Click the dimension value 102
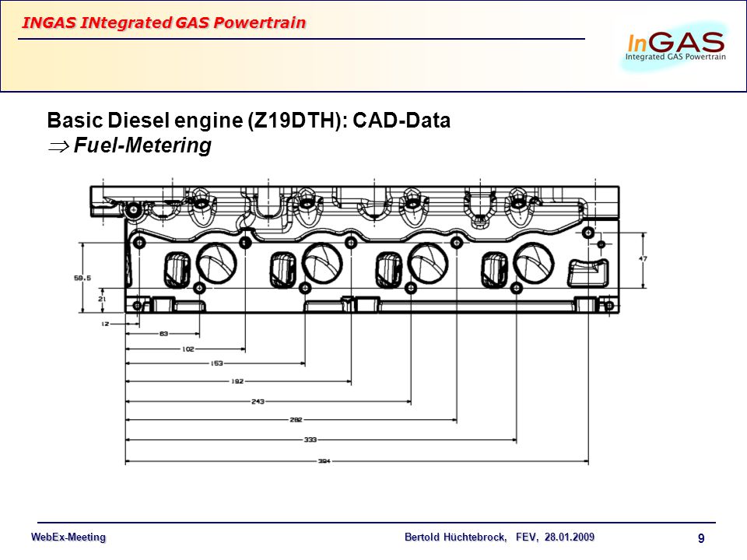This screenshot has width=747, height=560. (188, 349)
